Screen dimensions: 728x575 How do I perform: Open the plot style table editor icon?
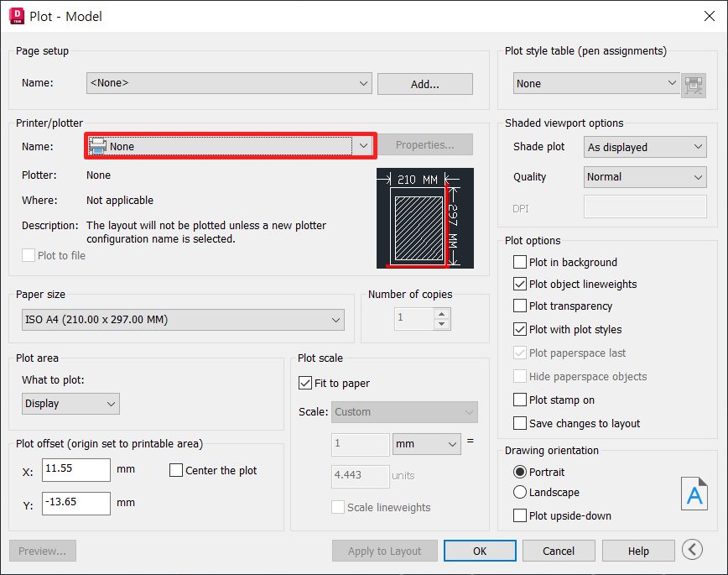click(693, 85)
